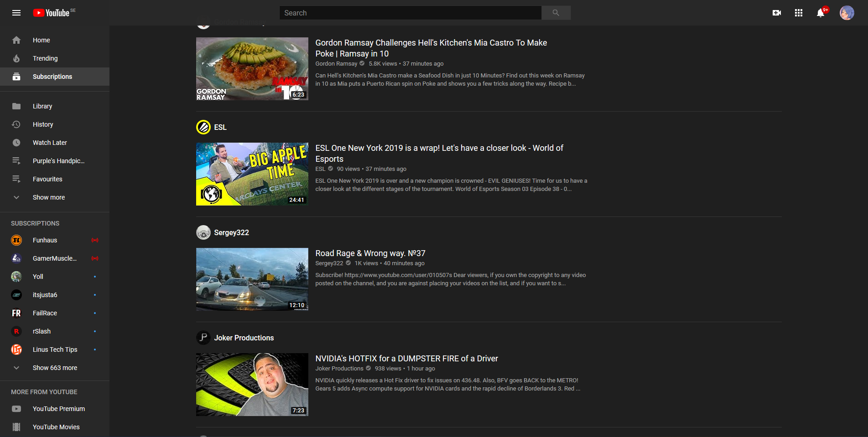Screen dimensions: 868x437
Task: Open the GamerMuscle… subscription
Action: tap(55, 258)
